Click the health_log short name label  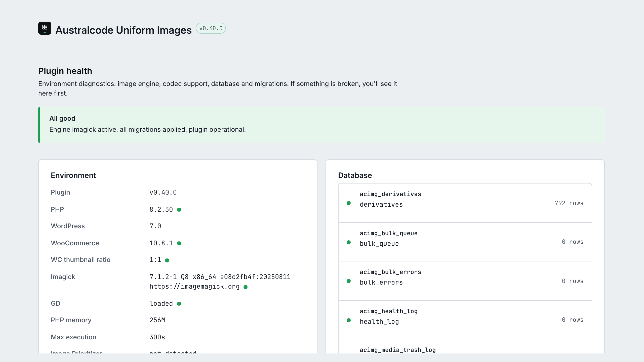pos(379,322)
